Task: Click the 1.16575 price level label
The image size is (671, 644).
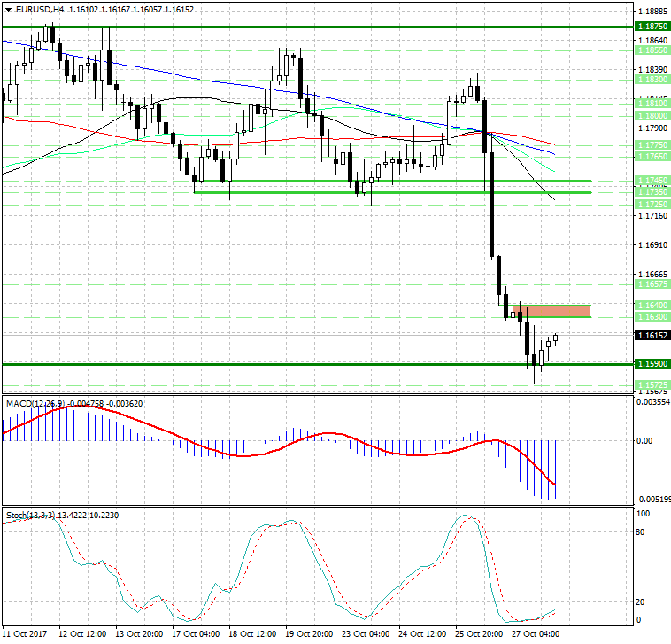Action: click(x=651, y=284)
